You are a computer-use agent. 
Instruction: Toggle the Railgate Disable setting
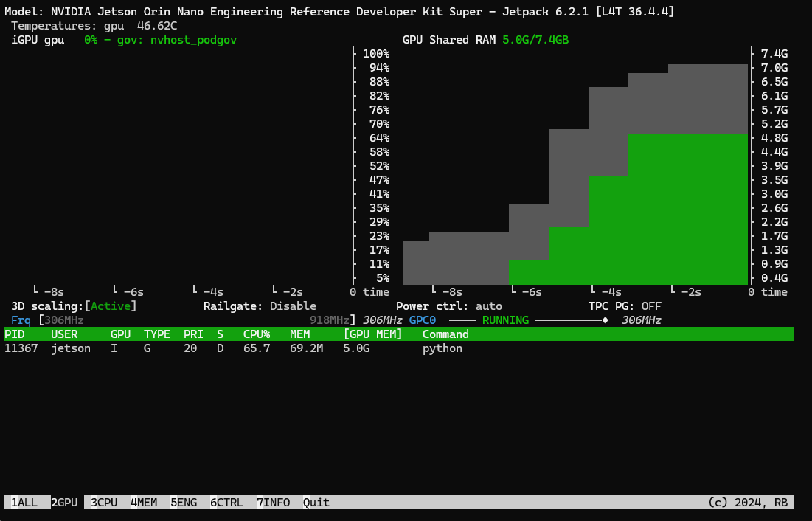pyautogui.click(x=293, y=306)
